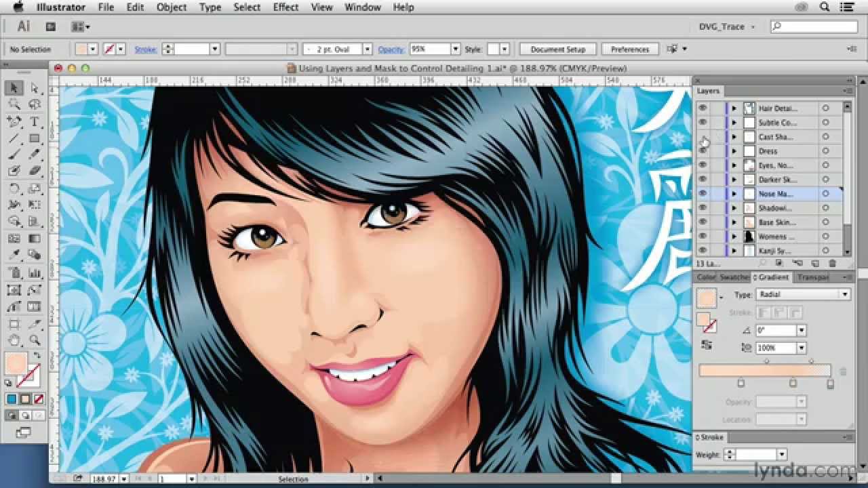This screenshot has width=868, height=488.
Task: Toggle visibility of Hair Detail layer
Action: click(702, 107)
